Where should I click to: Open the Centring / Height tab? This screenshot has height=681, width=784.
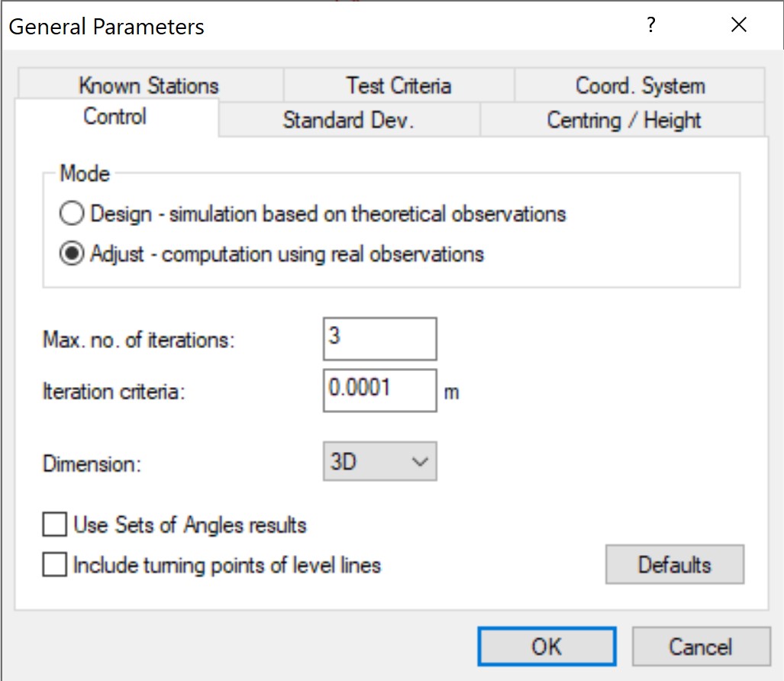pos(624,121)
